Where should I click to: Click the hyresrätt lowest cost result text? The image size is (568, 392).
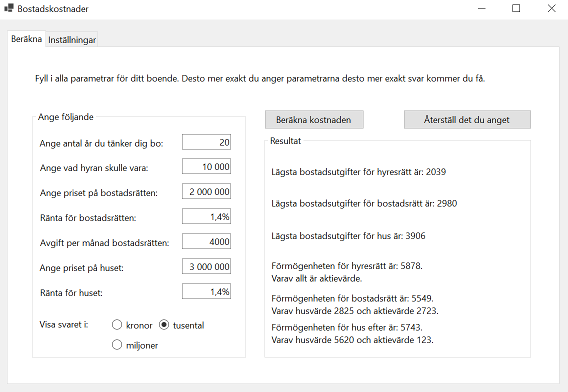[358, 172]
